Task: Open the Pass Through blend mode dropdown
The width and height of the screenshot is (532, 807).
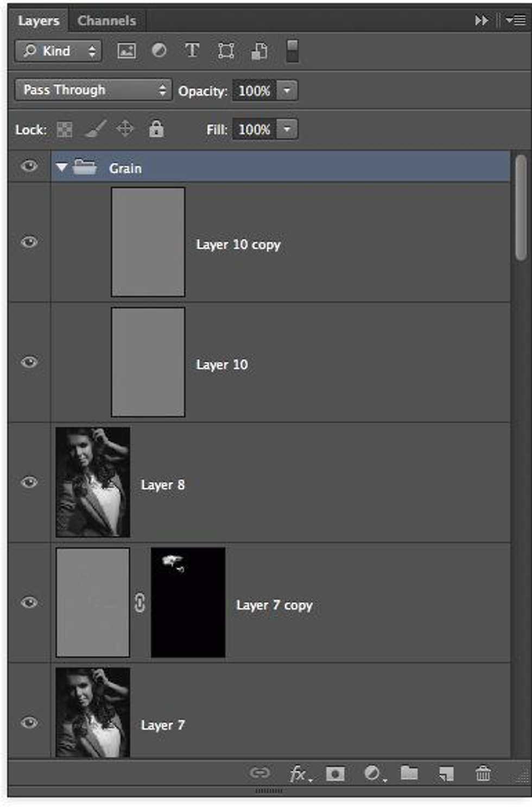Action: click(x=93, y=90)
